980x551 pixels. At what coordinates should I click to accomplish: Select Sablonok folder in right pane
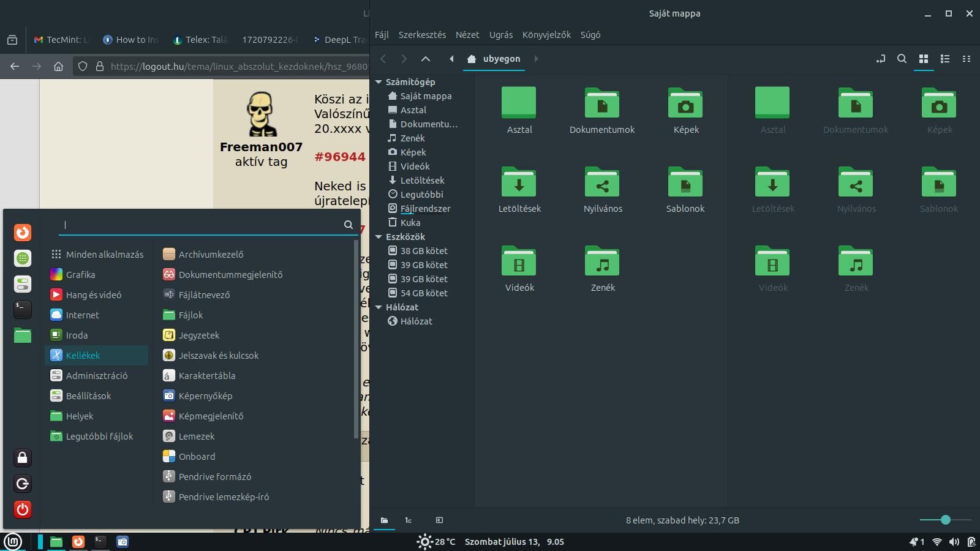coord(939,190)
